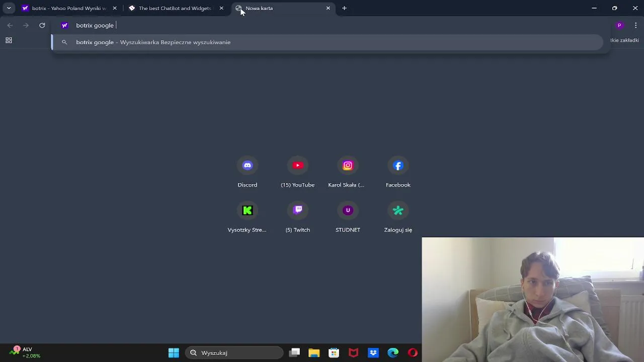Open the Karol Skała Instagram shortcut
Screen dimensions: 644x362
pos(348,172)
